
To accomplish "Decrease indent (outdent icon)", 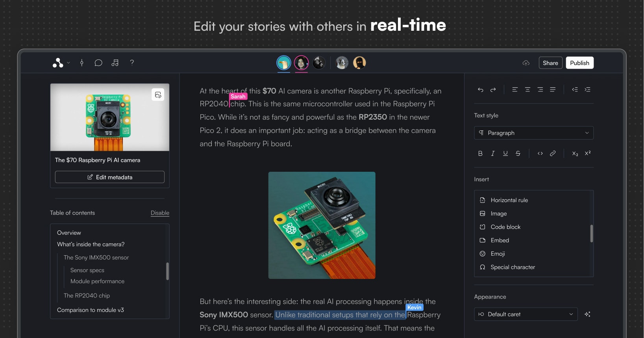I will click(x=575, y=90).
